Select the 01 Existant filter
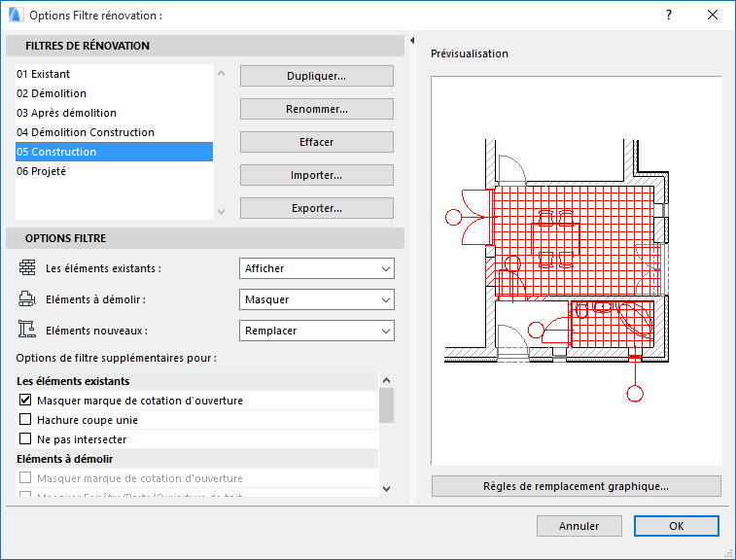The width and height of the screenshot is (736, 560). [x=114, y=74]
